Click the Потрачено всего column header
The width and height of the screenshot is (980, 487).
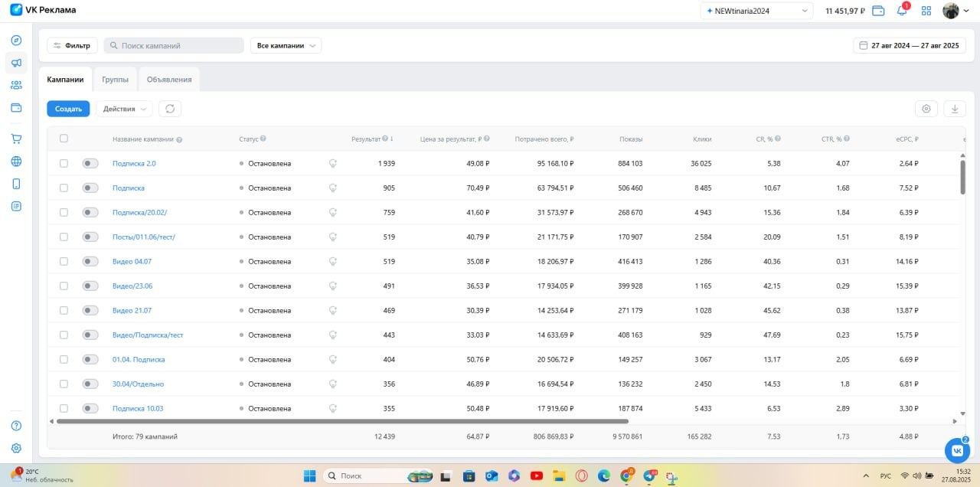(544, 139)
